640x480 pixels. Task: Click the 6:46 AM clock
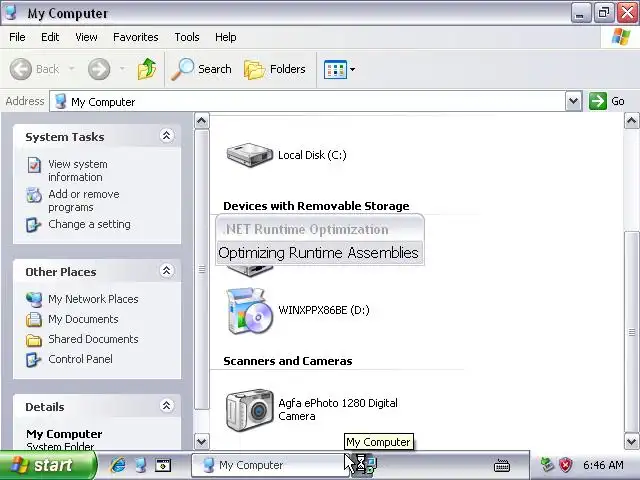603,465
